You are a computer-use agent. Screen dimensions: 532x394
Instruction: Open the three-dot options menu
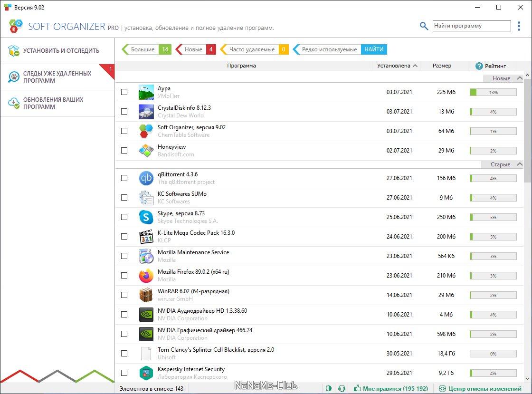519,26
